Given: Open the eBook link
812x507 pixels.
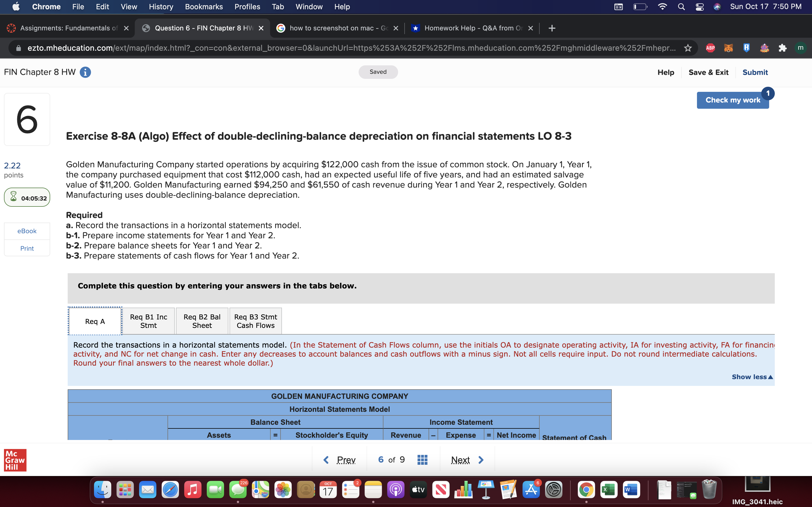Looking at the screenshot, I should tap(27, 231).
